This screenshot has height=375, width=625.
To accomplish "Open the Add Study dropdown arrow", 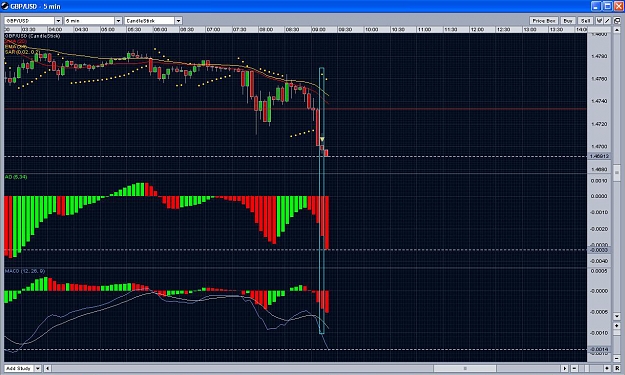I will point(38,368).
